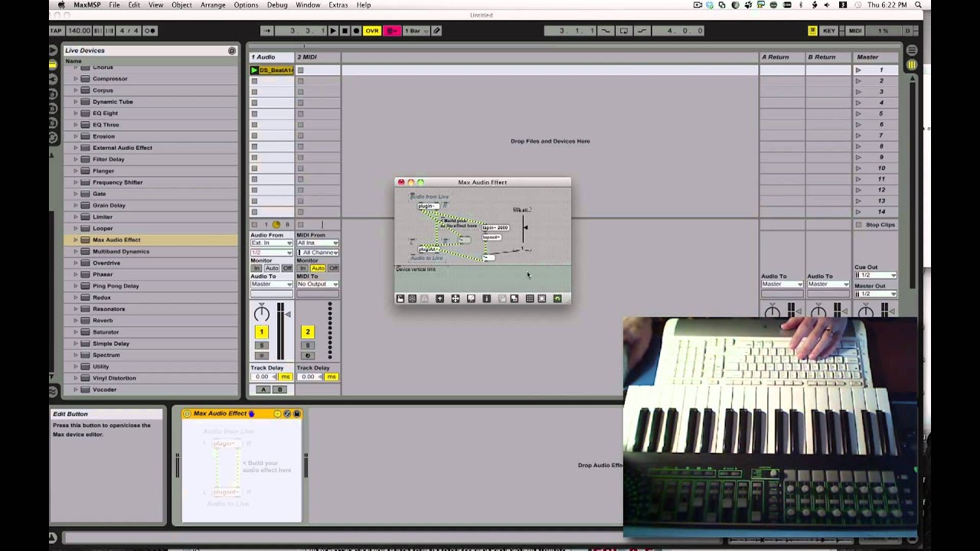Solo track 1 with the S button
The image size is (980, 551).
point(261,346)
